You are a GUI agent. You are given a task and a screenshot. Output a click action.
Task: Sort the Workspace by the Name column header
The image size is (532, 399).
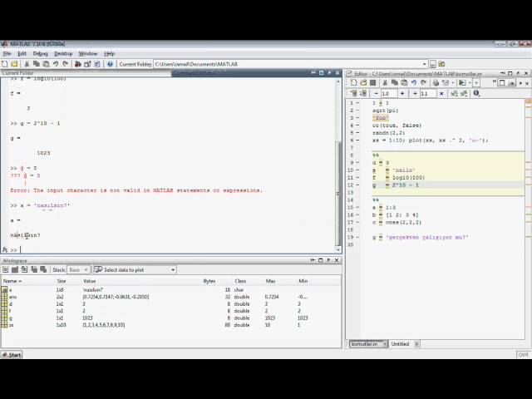[12, 281]
